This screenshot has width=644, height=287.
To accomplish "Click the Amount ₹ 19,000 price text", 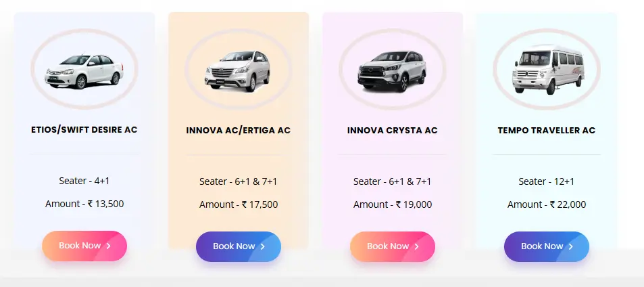I will [393, 204].
